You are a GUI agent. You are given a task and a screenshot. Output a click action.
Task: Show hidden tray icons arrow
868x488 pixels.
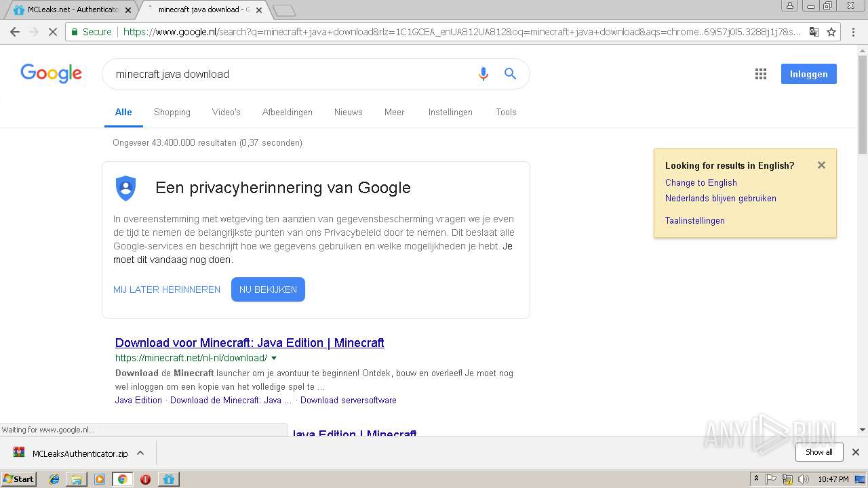[756, 479]
